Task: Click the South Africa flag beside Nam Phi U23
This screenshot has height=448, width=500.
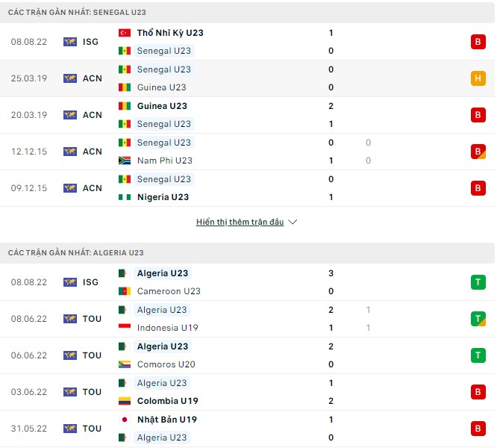Action: point(125,161)
